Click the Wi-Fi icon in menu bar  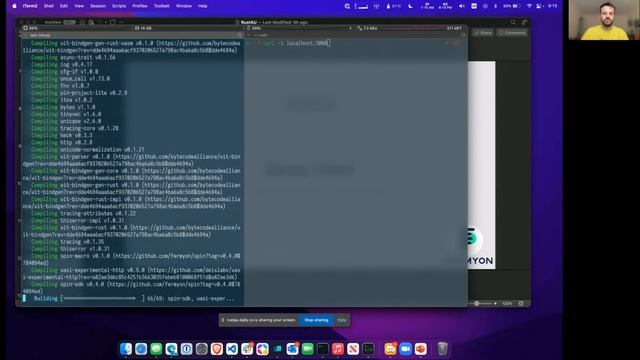click(529, 6)
